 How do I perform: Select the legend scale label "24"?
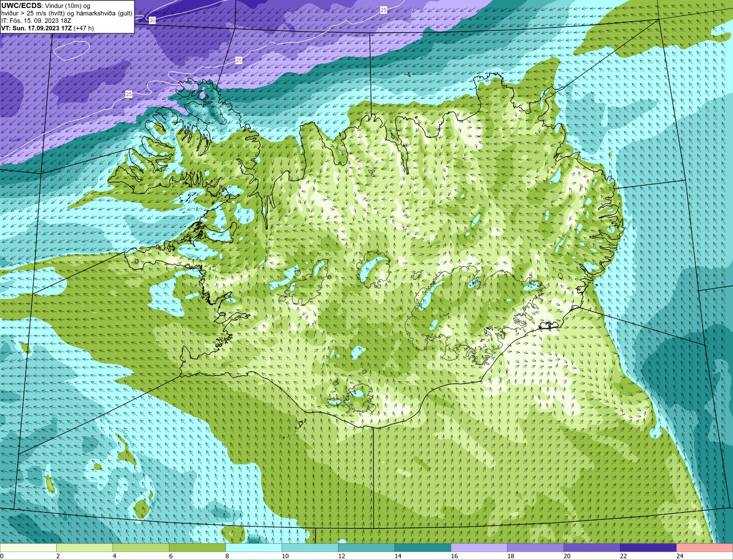[x=680, y=556]
